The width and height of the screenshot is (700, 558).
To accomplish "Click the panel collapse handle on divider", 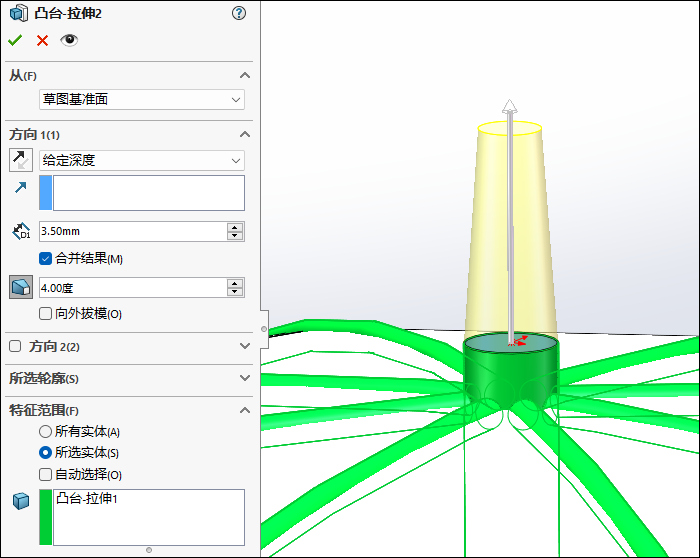I will click(264, 329).
